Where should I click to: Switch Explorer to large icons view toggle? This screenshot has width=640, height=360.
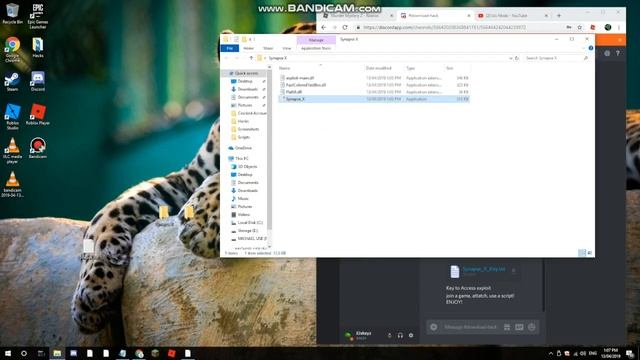point(589,253)
